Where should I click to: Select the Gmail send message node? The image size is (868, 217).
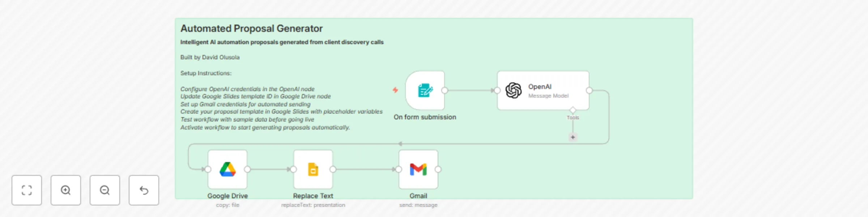[x=418, y=169]
